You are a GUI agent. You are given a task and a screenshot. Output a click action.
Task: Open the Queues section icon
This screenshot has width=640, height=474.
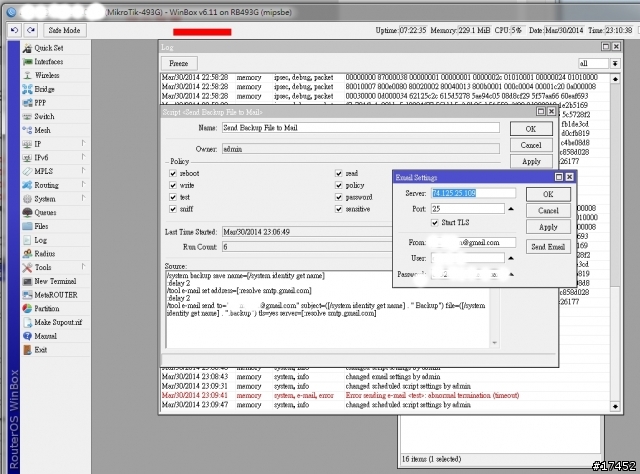tap(27, 213)
